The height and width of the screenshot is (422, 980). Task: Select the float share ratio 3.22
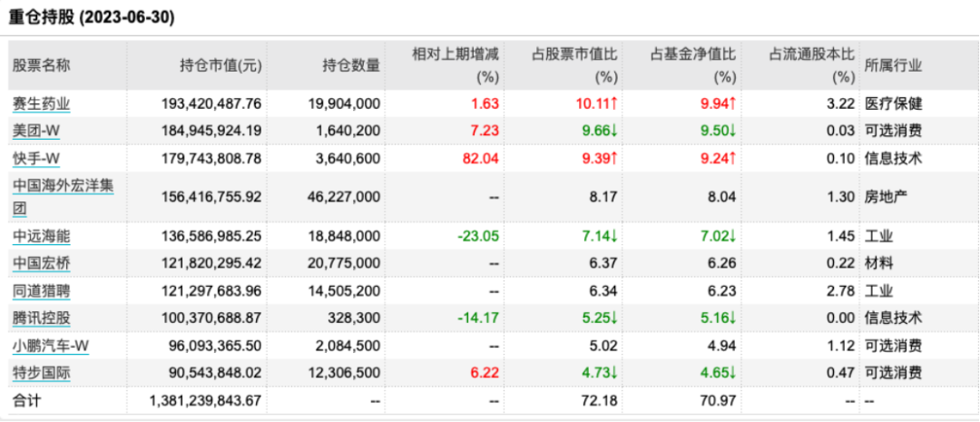tap(842, 103)
